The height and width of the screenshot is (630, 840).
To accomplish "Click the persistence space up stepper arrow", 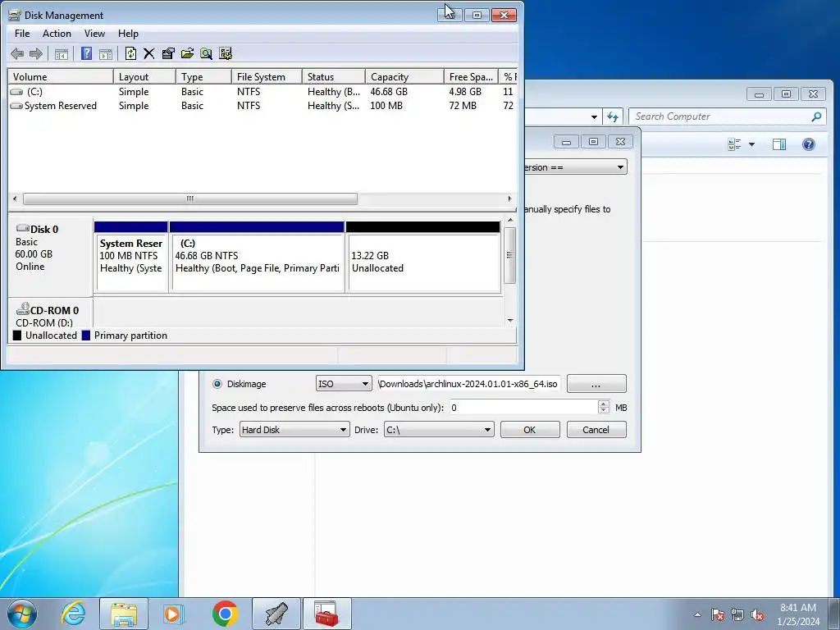I will (604, 404).
